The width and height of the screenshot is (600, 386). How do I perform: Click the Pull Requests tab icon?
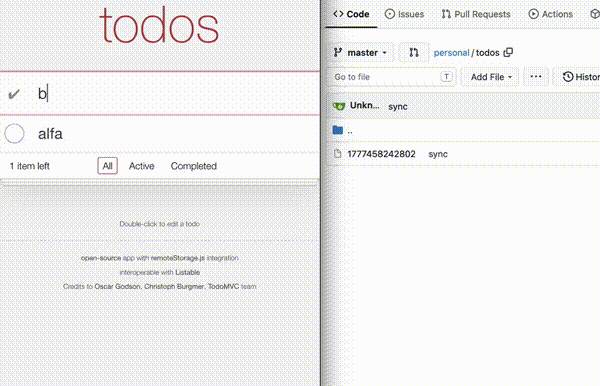446,14
